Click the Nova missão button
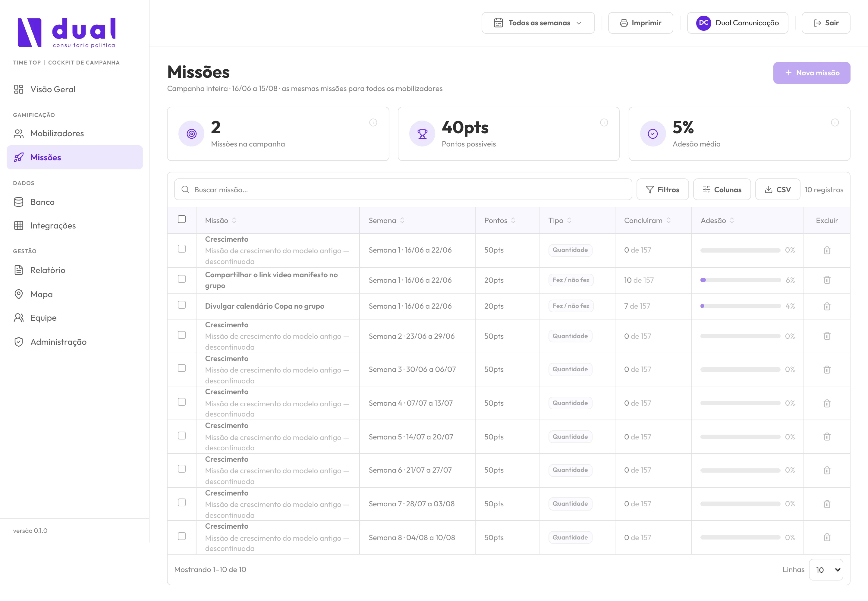This screenshot has width=868, height=601. 812,73
